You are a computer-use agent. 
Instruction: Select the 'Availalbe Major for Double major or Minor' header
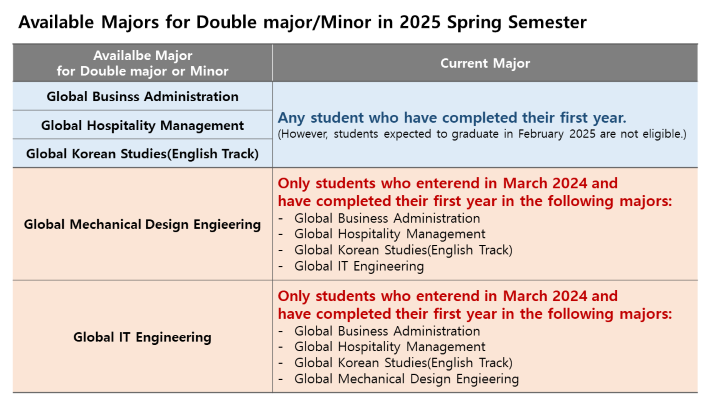tap(142, 63)
